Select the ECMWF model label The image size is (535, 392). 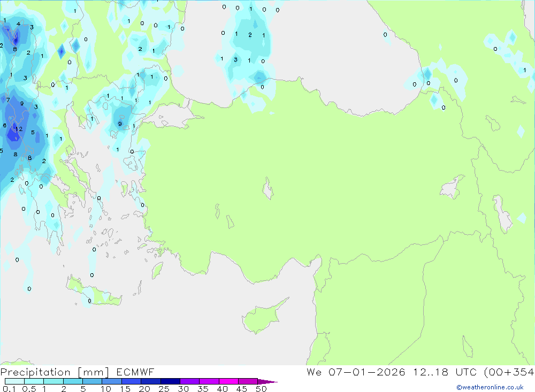[135, 372]
